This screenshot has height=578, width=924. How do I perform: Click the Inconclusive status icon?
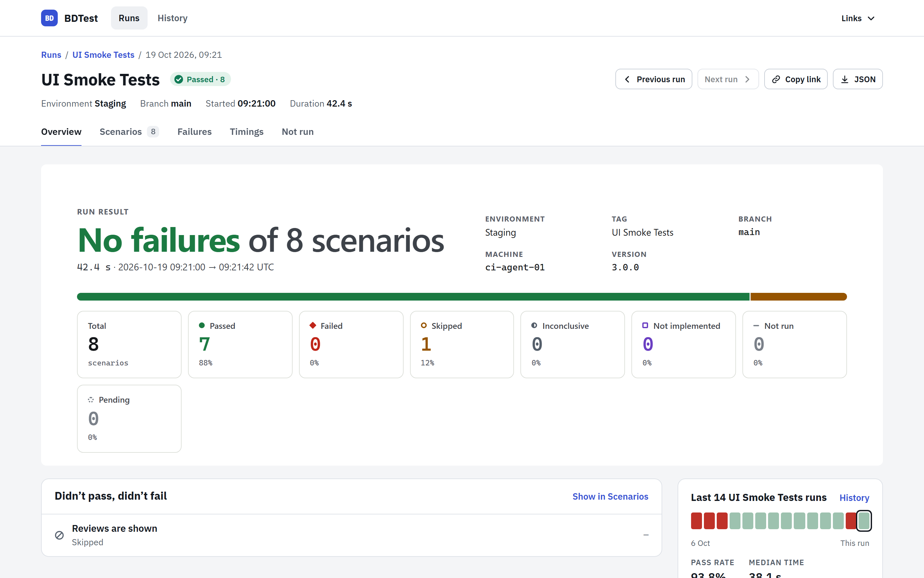click(534, 325)
